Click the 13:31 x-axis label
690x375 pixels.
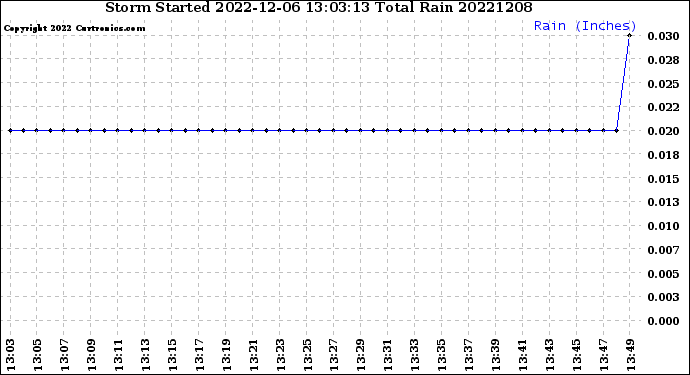coord(388,355)
